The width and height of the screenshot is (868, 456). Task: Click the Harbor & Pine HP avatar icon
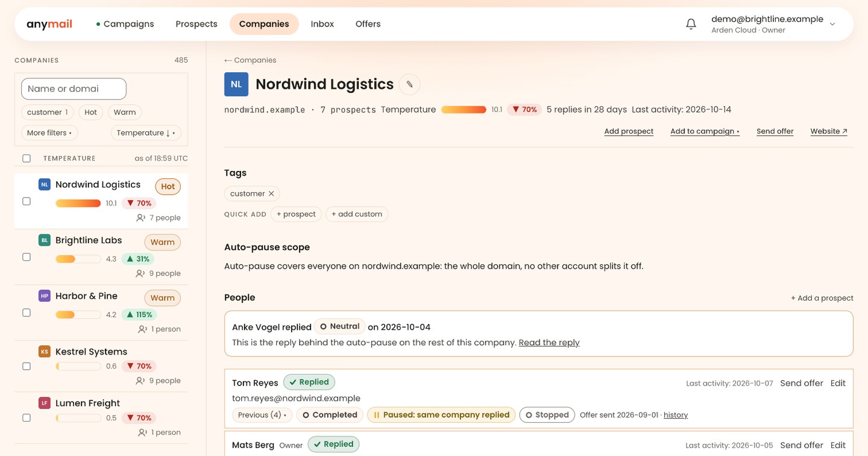click(44, 296)
